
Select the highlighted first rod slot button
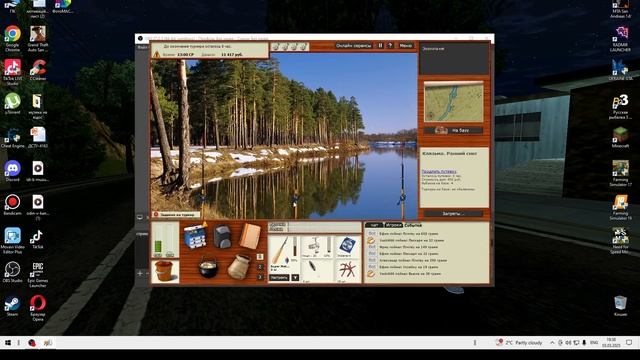coord(260,257)
